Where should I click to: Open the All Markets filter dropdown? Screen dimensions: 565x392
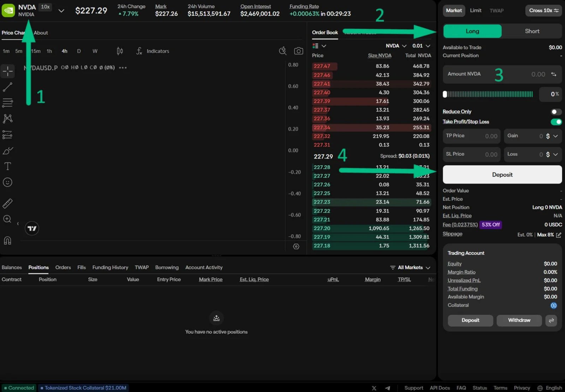(410, 268)
